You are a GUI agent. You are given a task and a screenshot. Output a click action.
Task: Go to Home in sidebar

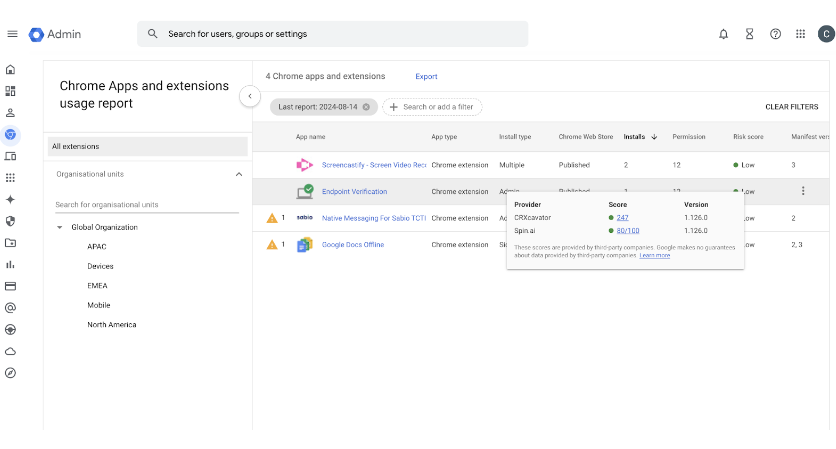(10, 69)
